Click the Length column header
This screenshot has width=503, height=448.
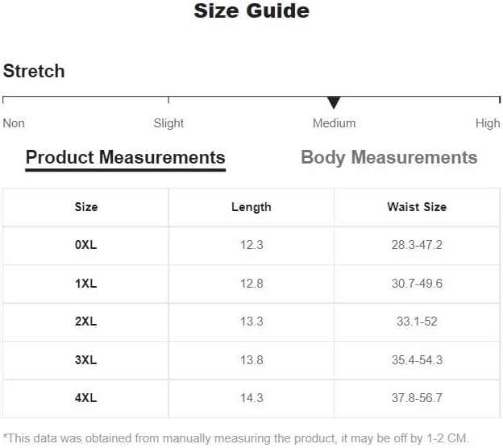point(251,207)
